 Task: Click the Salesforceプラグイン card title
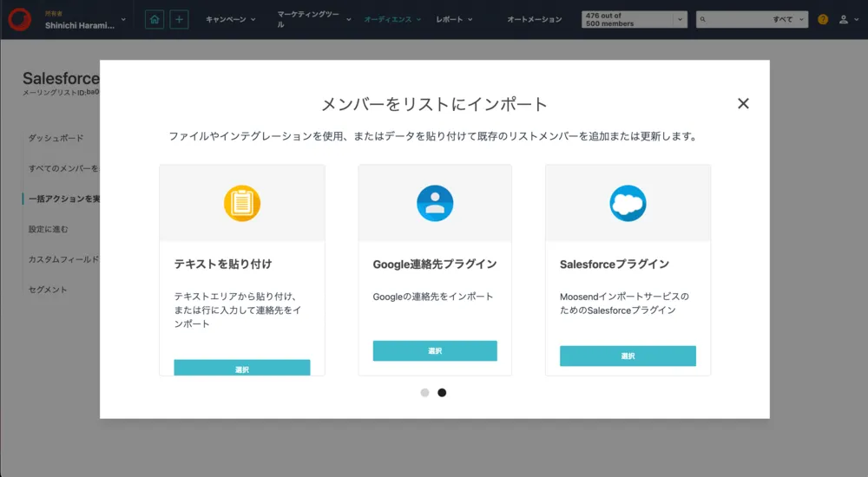[615, 264]
